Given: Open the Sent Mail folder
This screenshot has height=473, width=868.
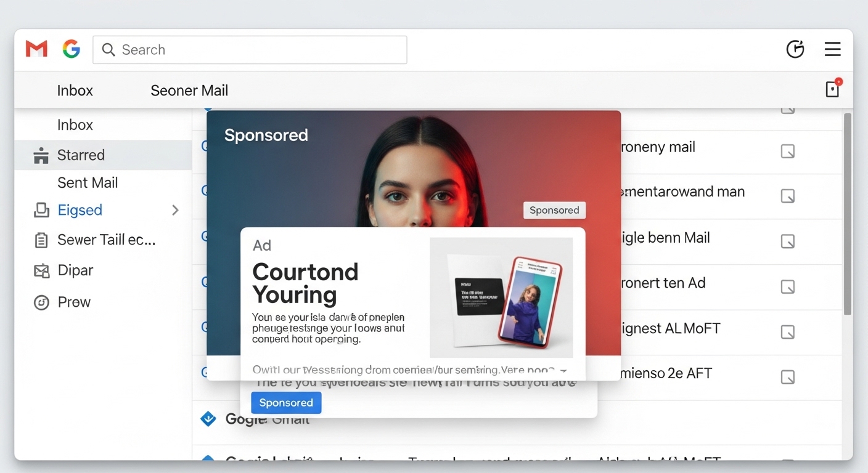Looking at the screenshot, I should pos(88,183).
